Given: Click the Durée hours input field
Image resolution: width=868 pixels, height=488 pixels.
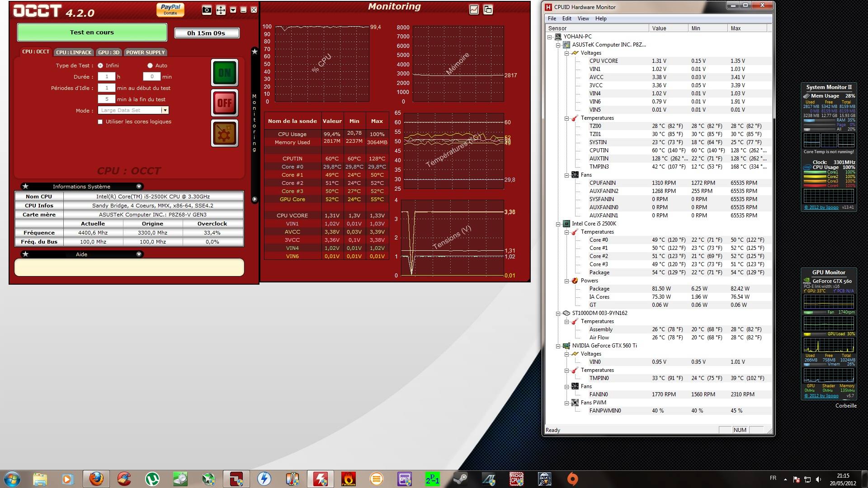Looking at the screenshot, I should click(107, 77).
